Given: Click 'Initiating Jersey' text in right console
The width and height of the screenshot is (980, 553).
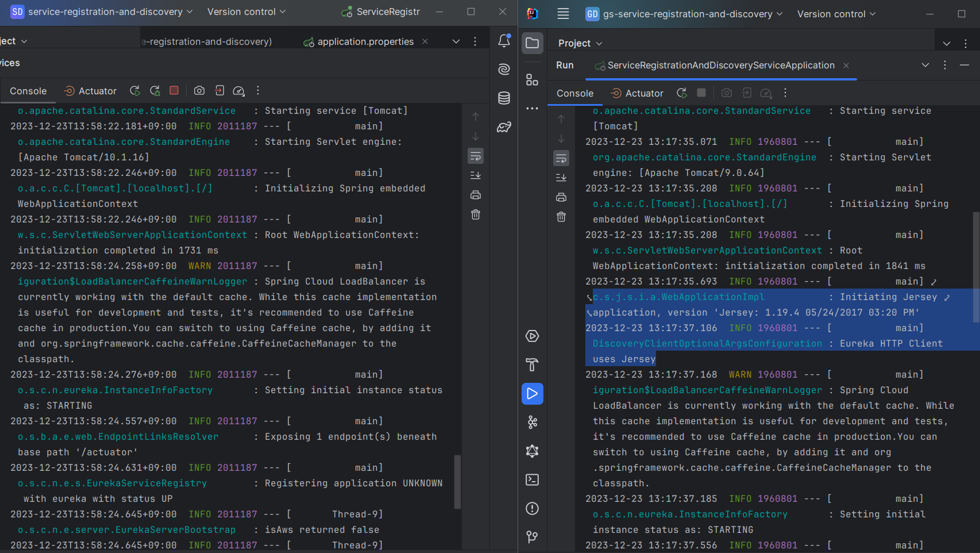Looking at the screenshot, I should [888, 297].
